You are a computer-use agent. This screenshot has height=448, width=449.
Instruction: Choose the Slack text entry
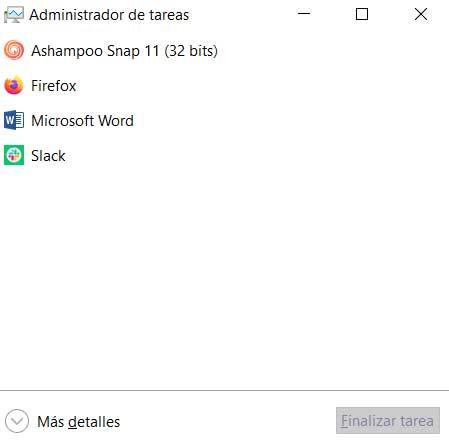pyautogui.click(x=48, y=156)
